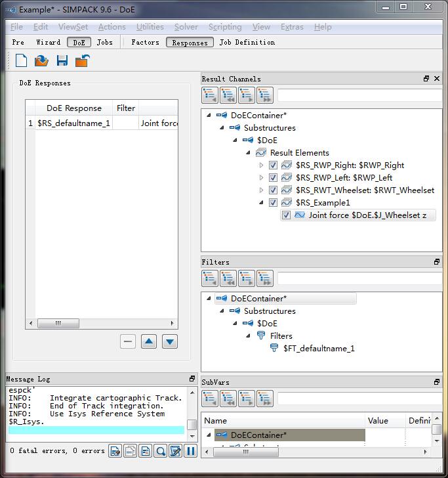
Task: Open the Scripting menu
Action: (225, 27)
